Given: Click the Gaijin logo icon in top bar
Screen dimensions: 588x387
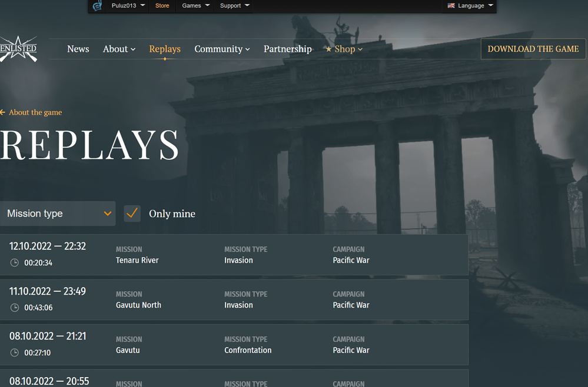Looking at the screenshot, I should pyautogui.click(x=98, y=6).
